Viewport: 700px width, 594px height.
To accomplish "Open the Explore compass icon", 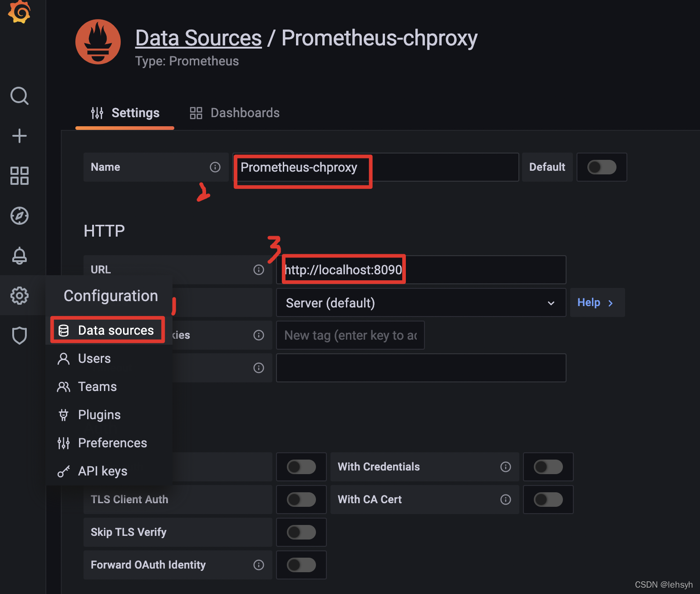I will pos(20,216).
